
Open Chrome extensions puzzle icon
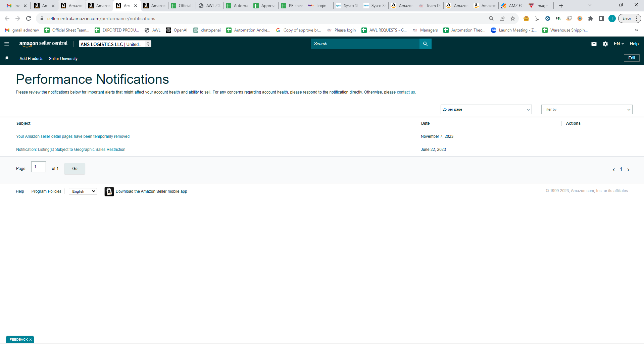click(591, 18)
